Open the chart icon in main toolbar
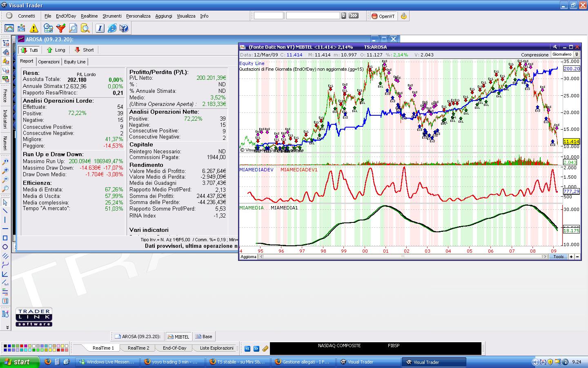 pyautogui.click(x=9, y=28)
